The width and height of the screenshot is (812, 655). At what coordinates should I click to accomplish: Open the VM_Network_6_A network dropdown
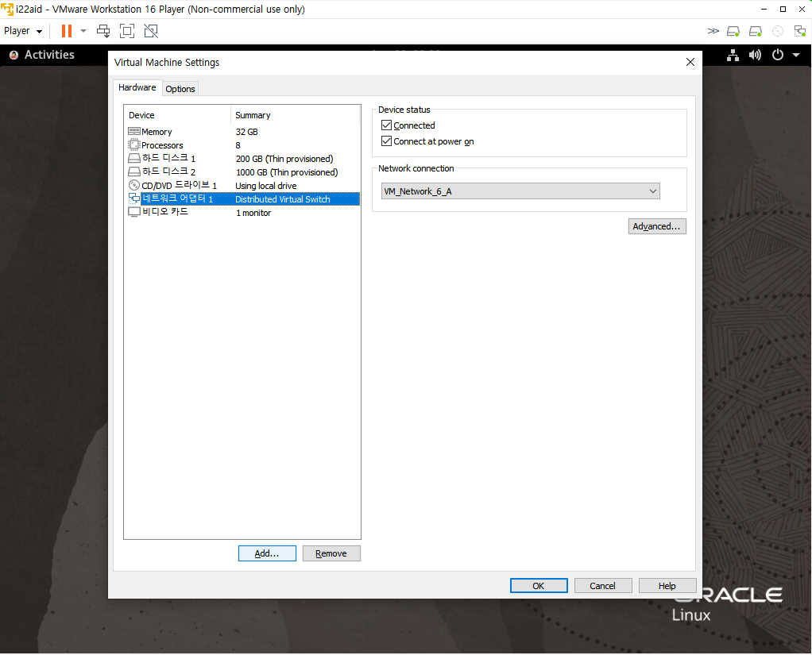(x=520, y=191)
